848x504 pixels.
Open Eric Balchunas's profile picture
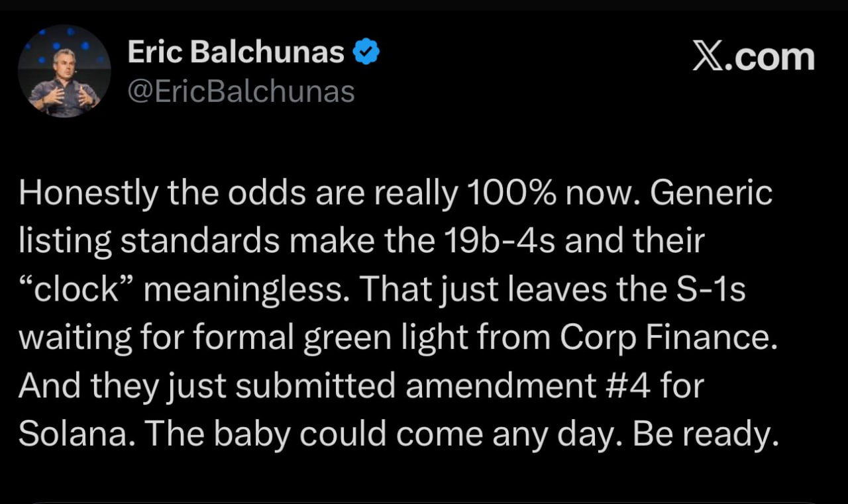(64, 72)
